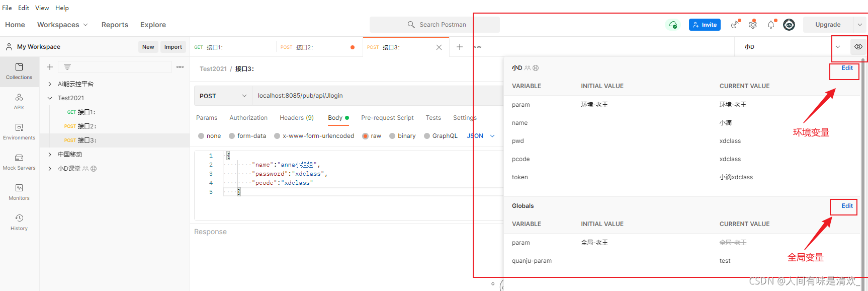Open Explore in top navigation
This screenshot has height=291, width=868.
(153, 25)
